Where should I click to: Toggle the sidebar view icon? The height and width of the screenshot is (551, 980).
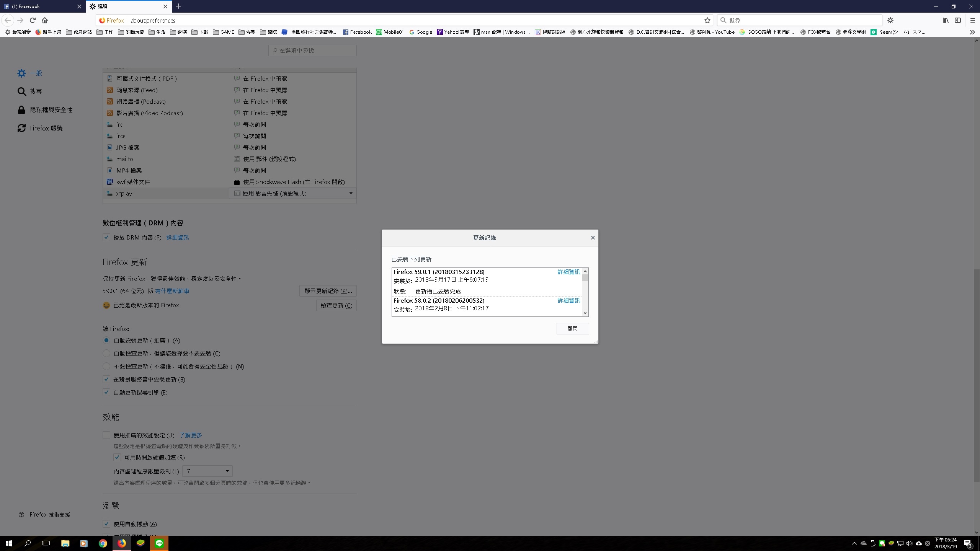tap(958, 20)
